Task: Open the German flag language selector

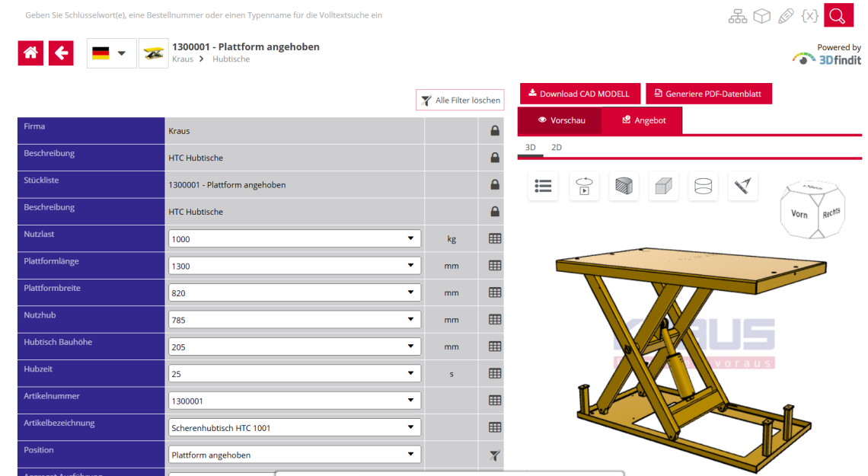Action: point(111,53)
